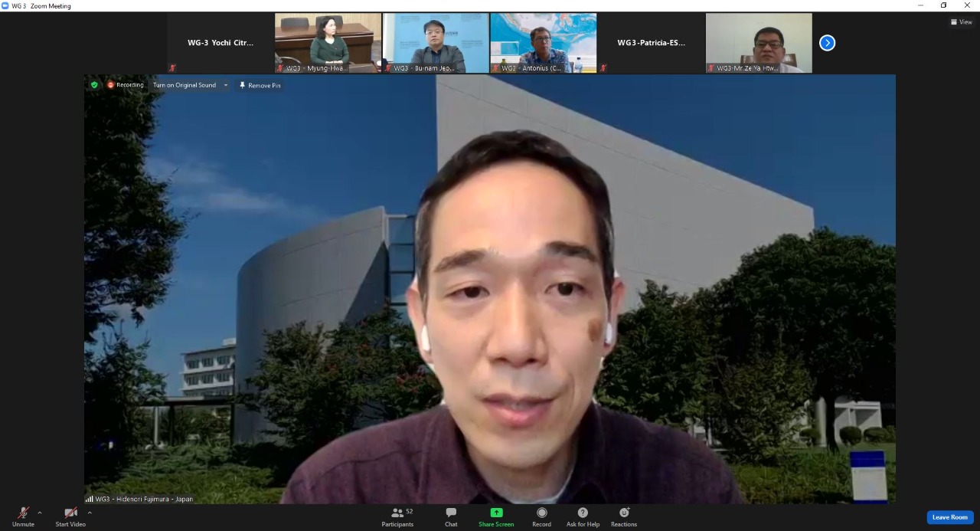Image resolution: width=980 pixels, height=531 pixels.
Task: Open the Chat panel
Action: (451, 514)
